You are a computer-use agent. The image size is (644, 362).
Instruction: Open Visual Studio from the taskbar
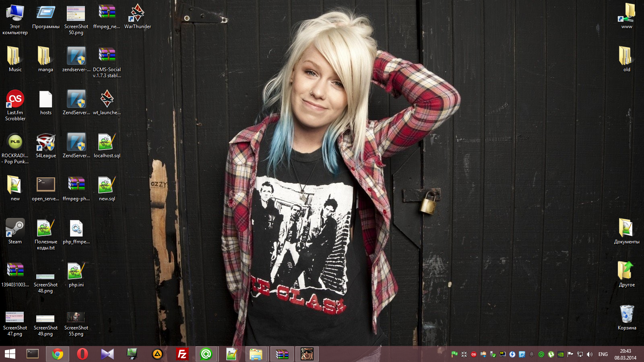107,354
